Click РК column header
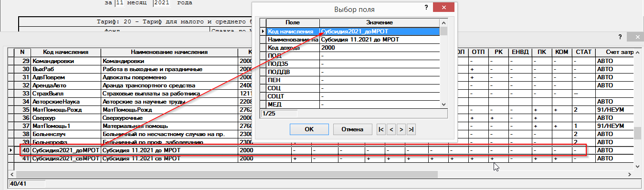 pyautogui.click(x=498, y=52)
